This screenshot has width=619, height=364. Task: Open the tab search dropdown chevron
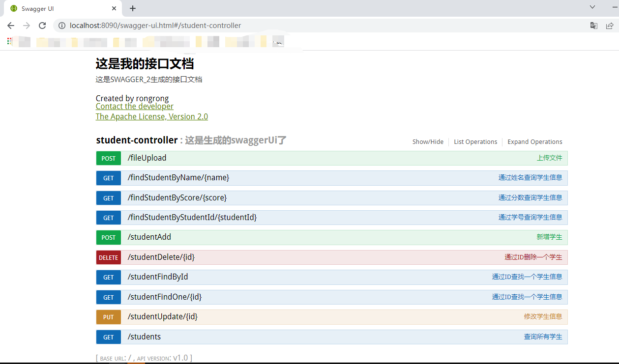[592, 7]
